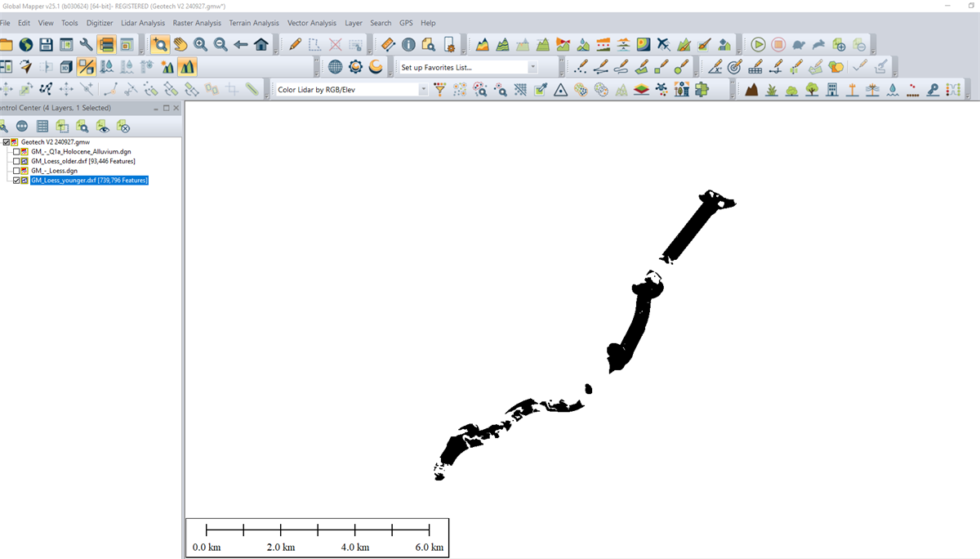
Task: Open the Configuration wrench icon
Action: pyautogui.click(x=86, y=44)
